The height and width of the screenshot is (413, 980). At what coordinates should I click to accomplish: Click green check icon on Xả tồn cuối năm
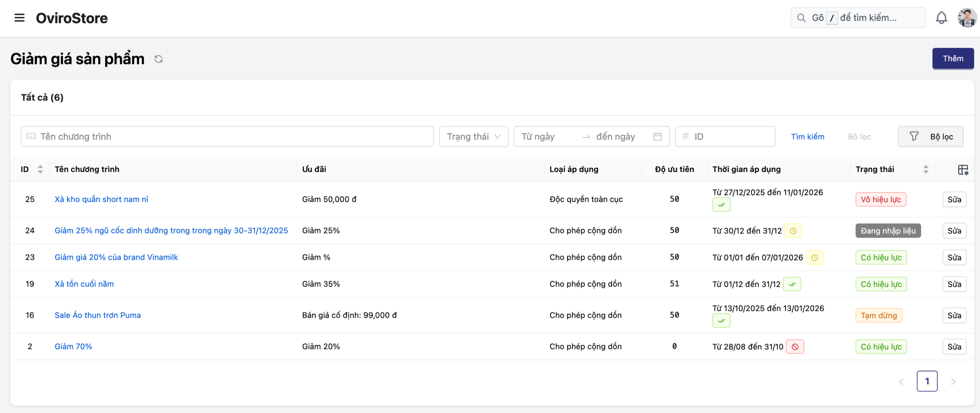click(792, 284)
